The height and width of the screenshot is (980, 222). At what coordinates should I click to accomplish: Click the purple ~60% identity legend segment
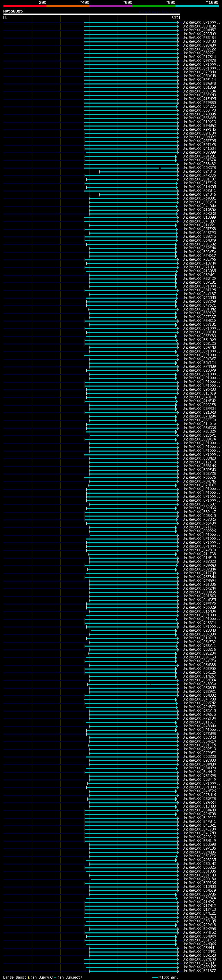click(111, 6)
